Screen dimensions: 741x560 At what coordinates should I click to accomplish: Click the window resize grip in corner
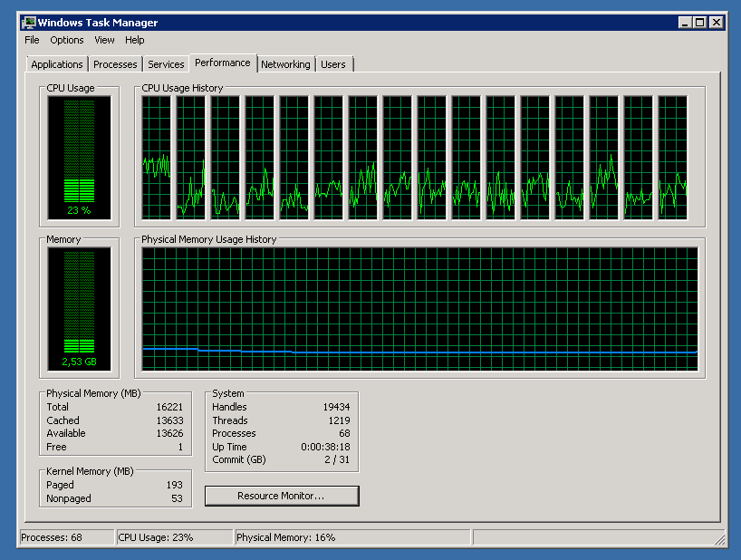pos(720,539)
